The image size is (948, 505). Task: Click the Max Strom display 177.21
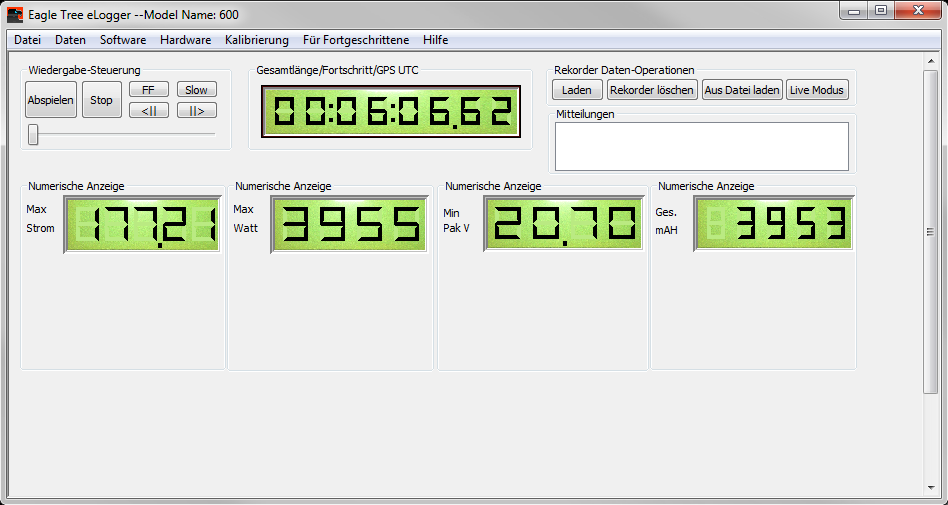coord(141,224)
